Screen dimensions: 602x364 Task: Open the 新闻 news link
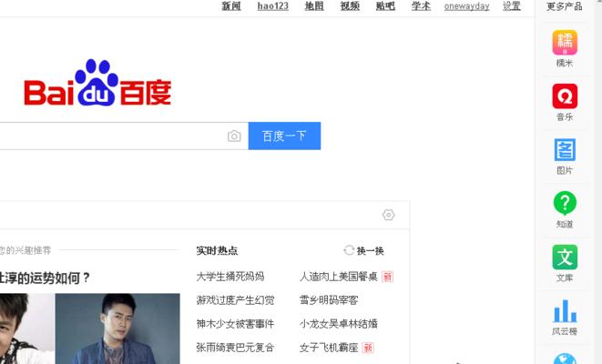(x=231, y=6)
